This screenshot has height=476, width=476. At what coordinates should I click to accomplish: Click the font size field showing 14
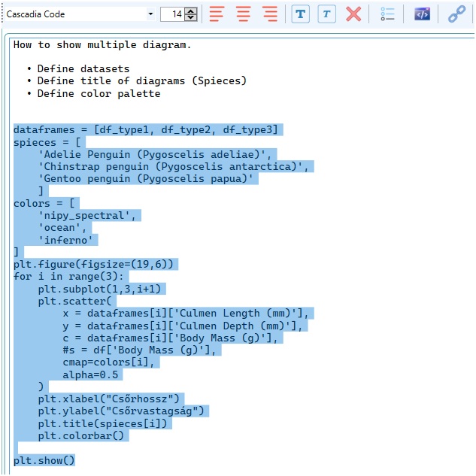click(173, 14)
